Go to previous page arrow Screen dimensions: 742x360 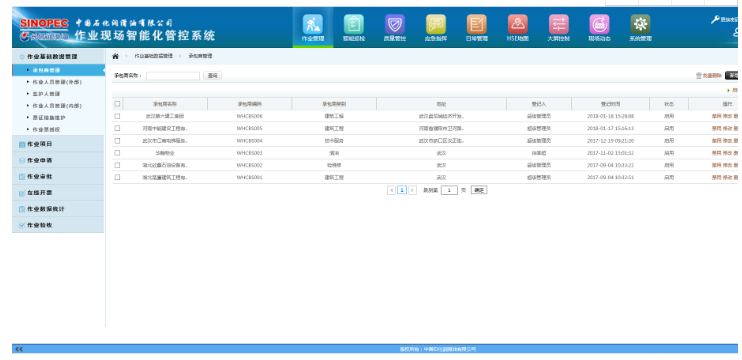[391, 190]
